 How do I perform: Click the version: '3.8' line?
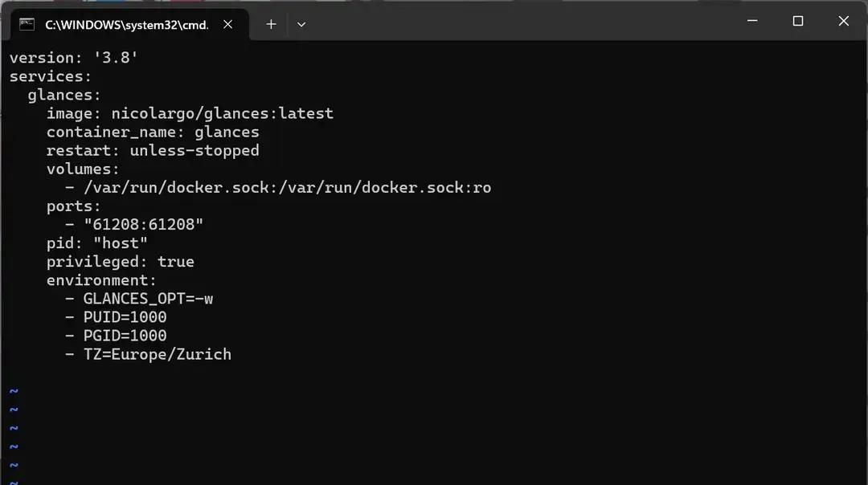(x=72, y=57)
